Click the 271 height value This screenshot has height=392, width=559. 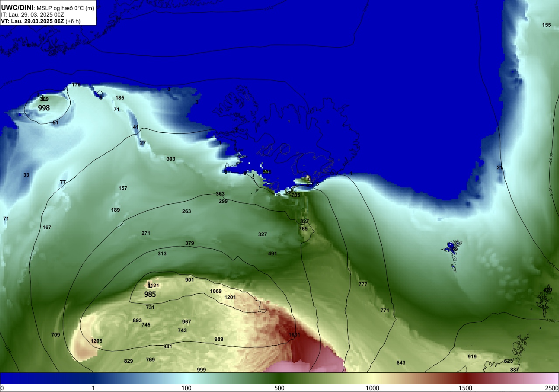(x=146, y=233)
